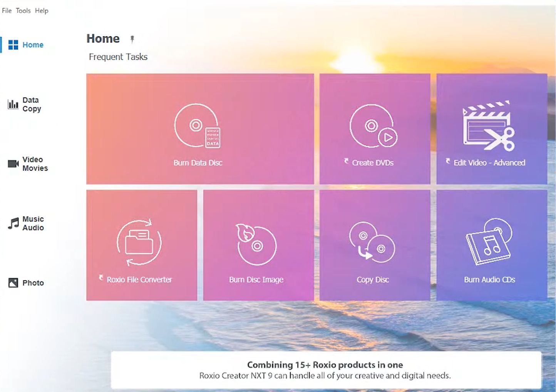Click the Video Movies filmstrip icon in sidebar

pos(13,163)
